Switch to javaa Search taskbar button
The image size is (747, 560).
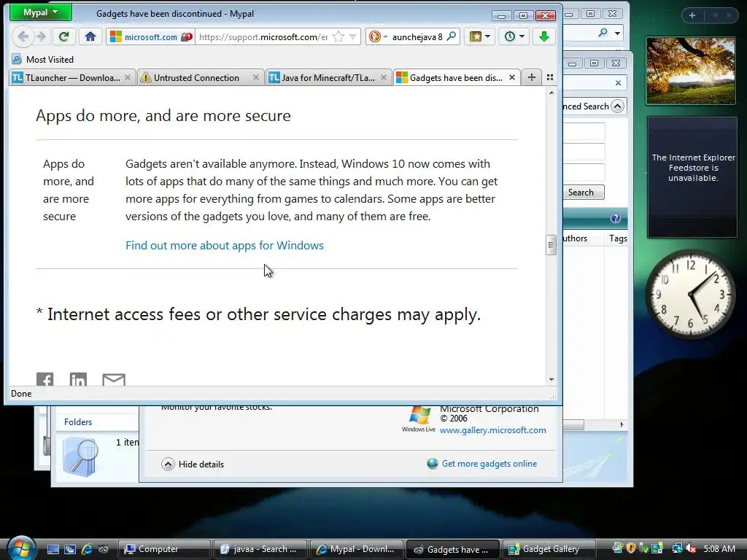260,549
